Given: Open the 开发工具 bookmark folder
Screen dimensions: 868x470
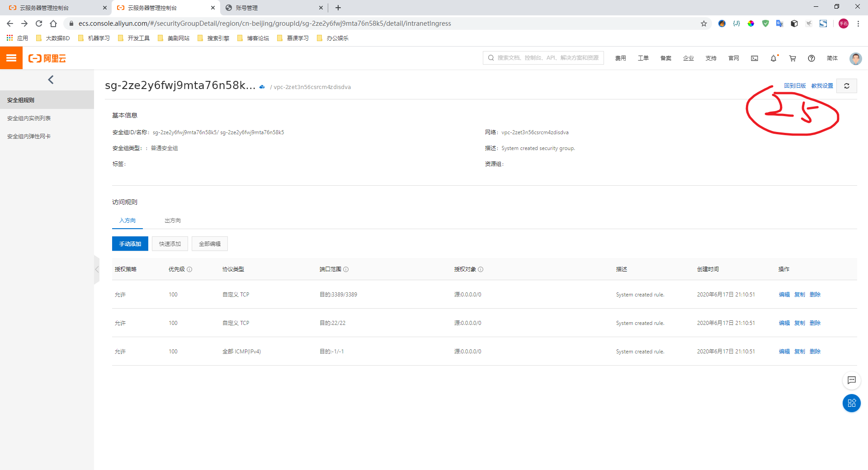Looking at the screenshot, I should (x=134, y=38).
